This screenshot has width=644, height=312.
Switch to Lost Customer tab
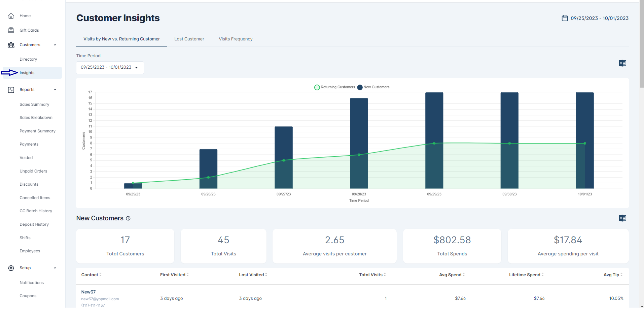(x=189, y=39)
